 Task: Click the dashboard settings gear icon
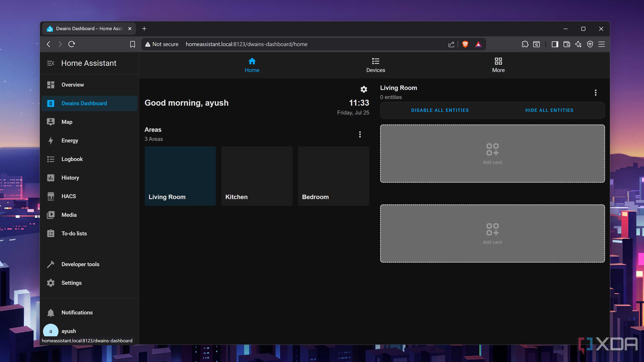click(x=364, y=89)
